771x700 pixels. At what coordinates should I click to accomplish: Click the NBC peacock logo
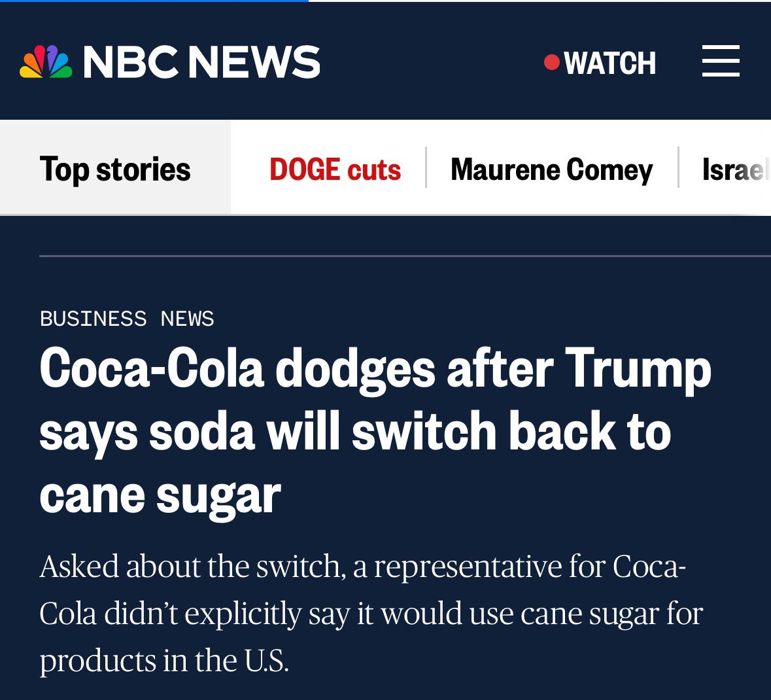[46, 62]
